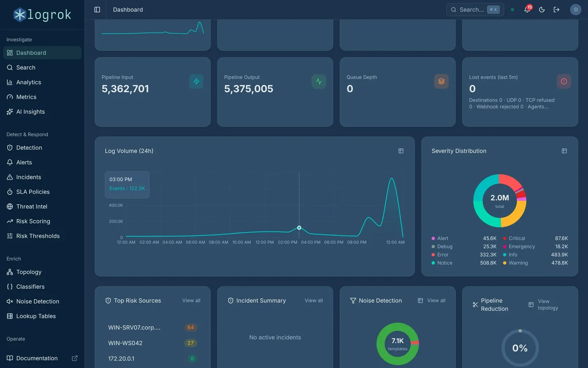Viewport: 588px width, 368px height.
Task: Open Threat Intel page
Action: point(42,206)
